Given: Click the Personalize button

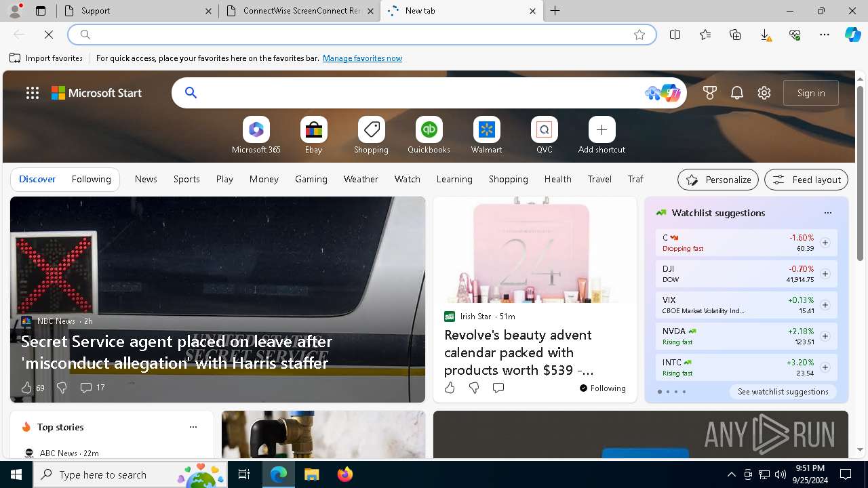Looking at the screenshot, I should [718, 180].
